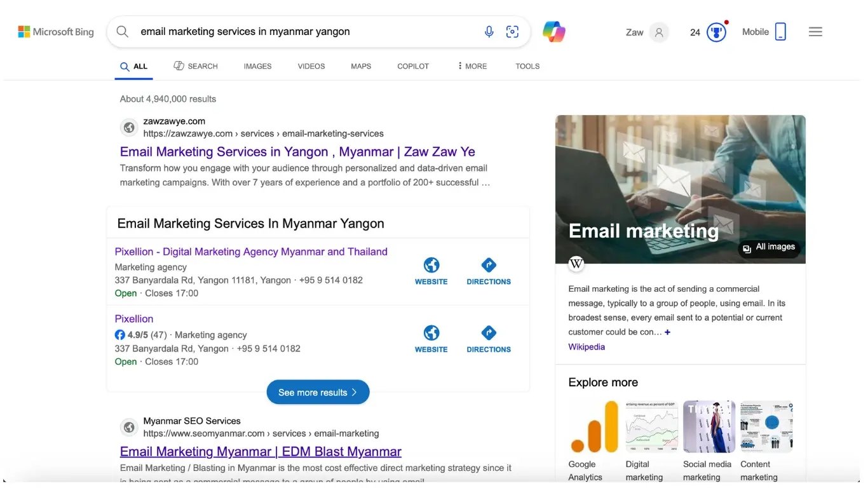Click the See more results button
Viewport: 868px width, 488px height.
pos(318,392)
